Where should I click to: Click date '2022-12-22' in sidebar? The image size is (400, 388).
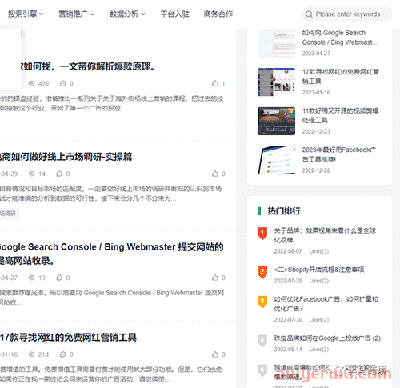(316, 170)
